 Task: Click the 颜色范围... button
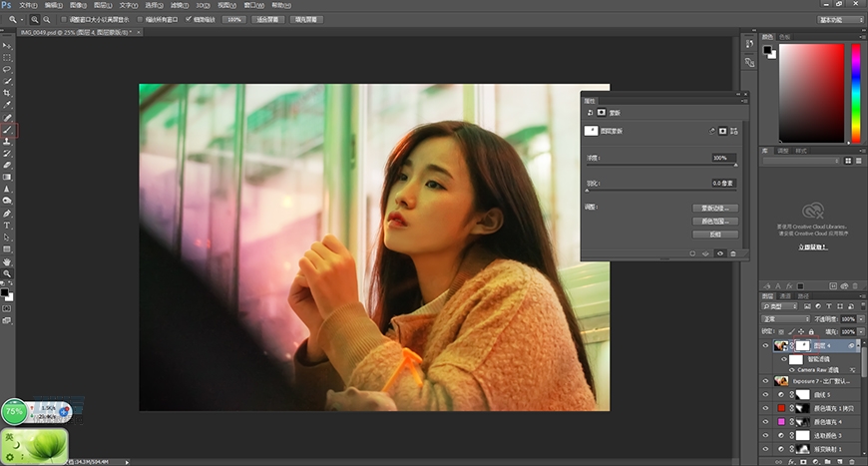(714, 221)
